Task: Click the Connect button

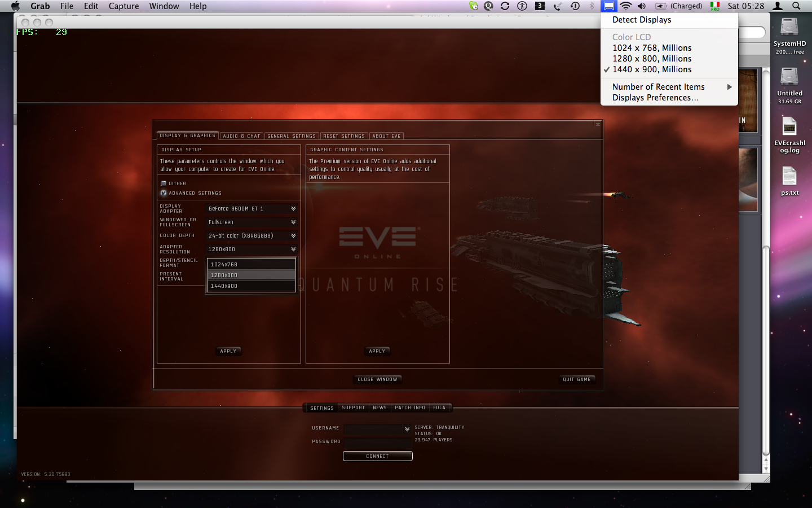Action: [x=378, y=456]
